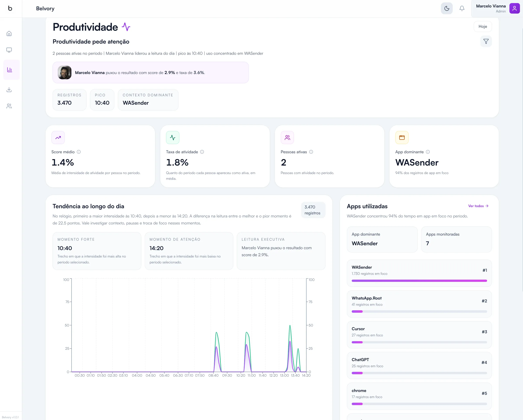Click the purple user avatar icon
The height and width of the screenshot is (420, 523).
click(x=514, y=9)
